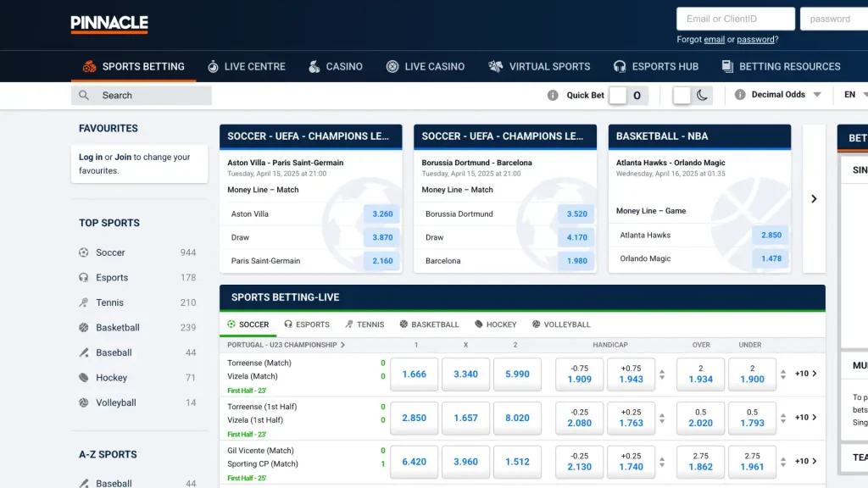868x488 pixels.
Task: Click the Baseball icon under A-Z Sports
Action: [x=84, y=483]
